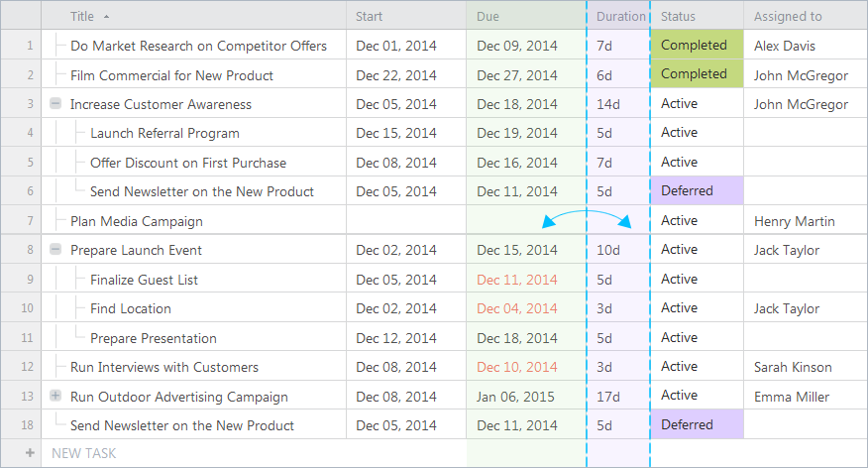Click the Duration column header
Screen dimensions: 868x468
coord(619,16)
